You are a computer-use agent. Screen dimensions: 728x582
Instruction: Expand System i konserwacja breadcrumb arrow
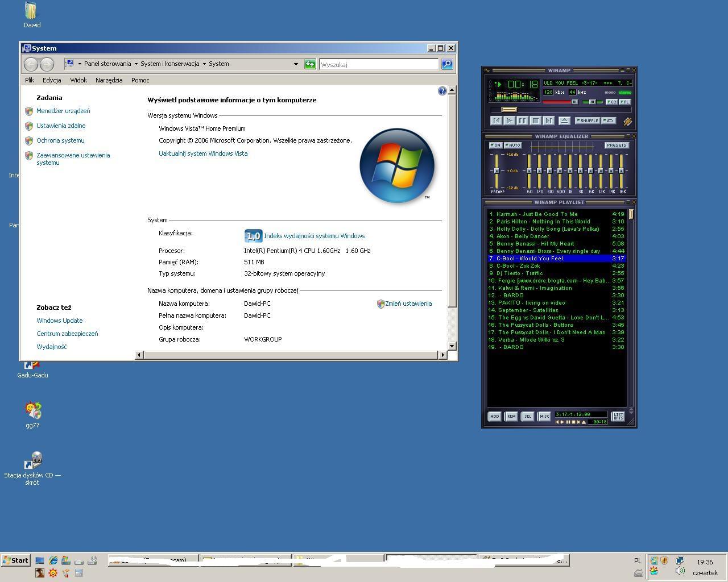[204, 64]
